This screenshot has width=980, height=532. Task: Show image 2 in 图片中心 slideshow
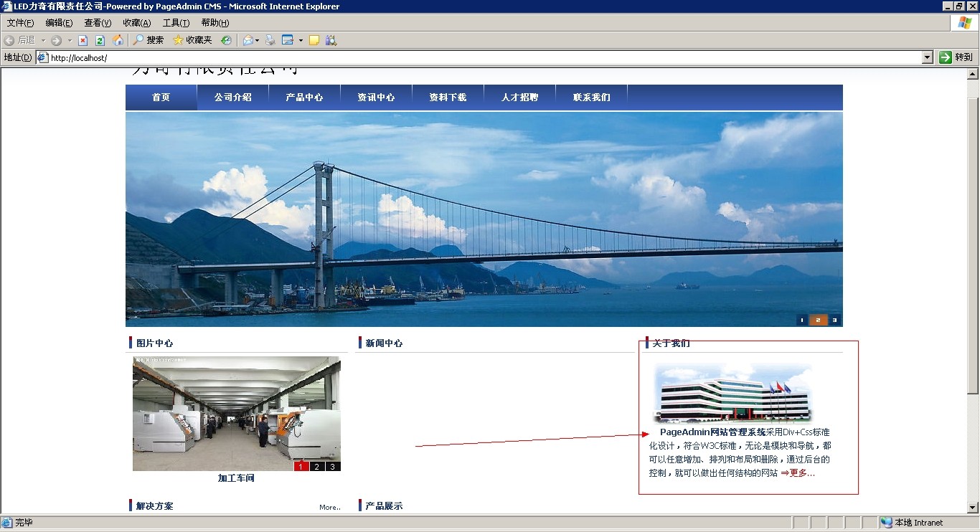317,467
